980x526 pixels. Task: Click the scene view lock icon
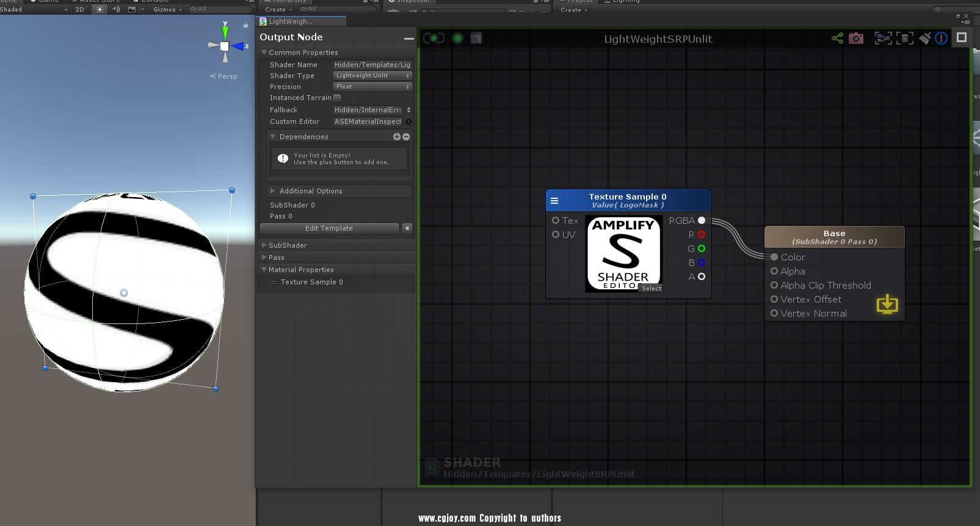click(246, 25)
